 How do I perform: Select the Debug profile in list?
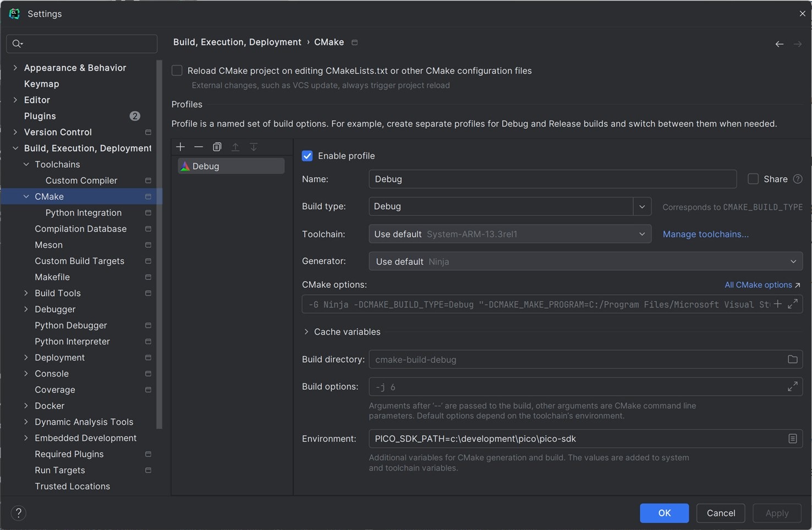coord(231,166)
